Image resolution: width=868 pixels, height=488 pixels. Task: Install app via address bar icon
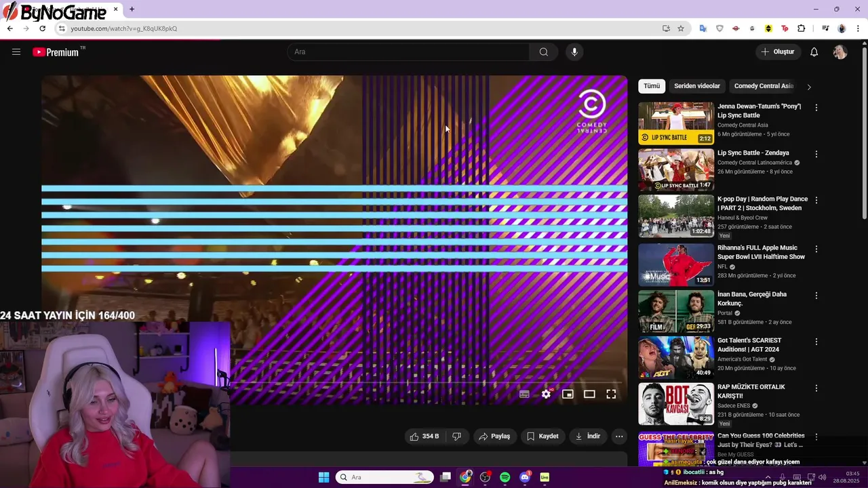pyautogui.click(x=666, y=28)
